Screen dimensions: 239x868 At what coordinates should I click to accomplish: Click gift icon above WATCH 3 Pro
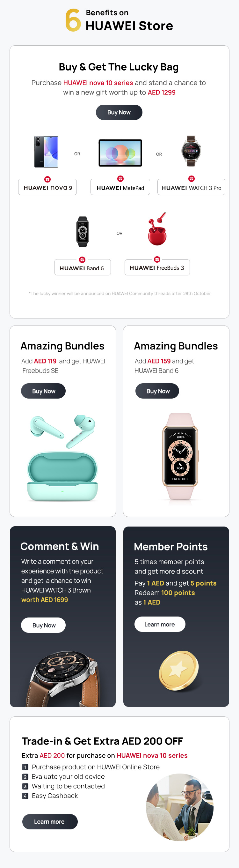(x=191, y=179)
